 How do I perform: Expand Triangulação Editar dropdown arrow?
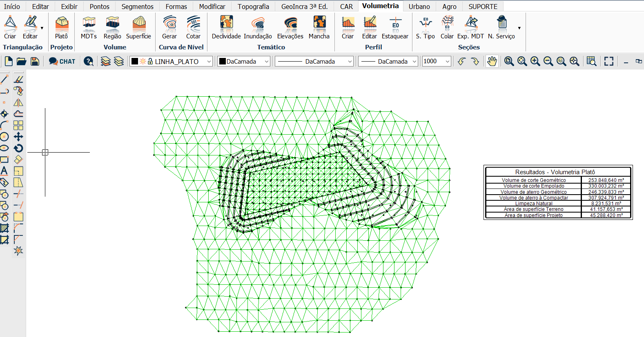(x=42, y=28)
